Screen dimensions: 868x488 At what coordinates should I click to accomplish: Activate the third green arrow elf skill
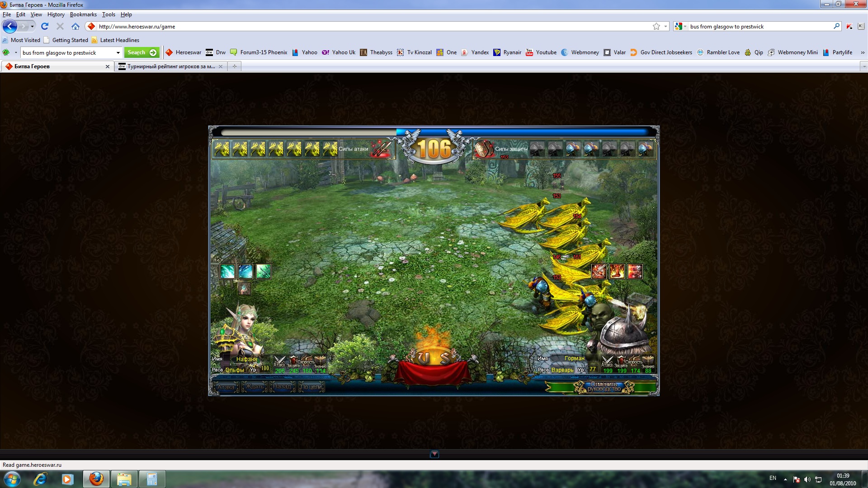coord(264,272)
